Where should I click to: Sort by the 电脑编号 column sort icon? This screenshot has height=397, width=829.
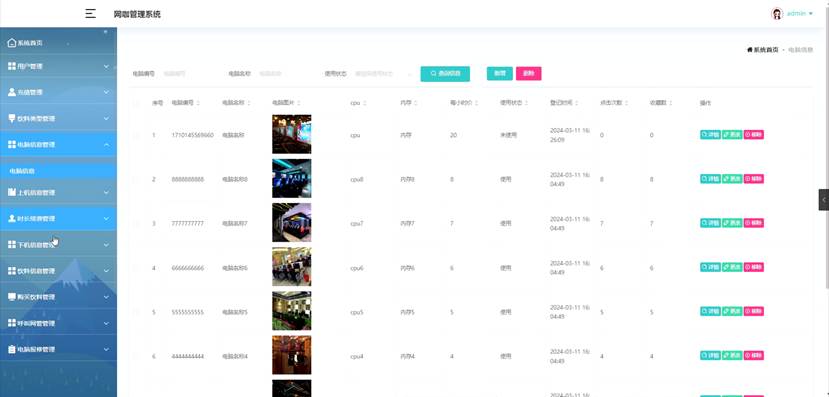(198, 103)
